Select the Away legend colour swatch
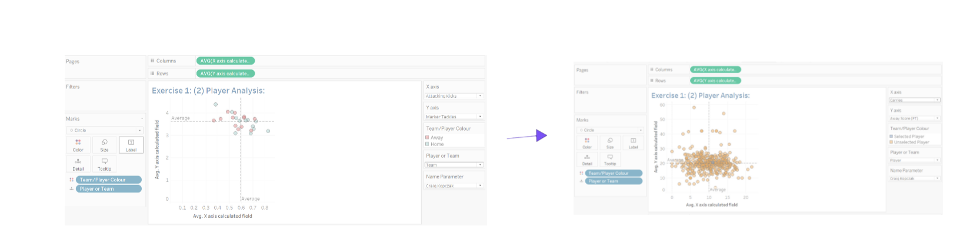The height and width of the screenshot is (245, 980). point(428,137)
